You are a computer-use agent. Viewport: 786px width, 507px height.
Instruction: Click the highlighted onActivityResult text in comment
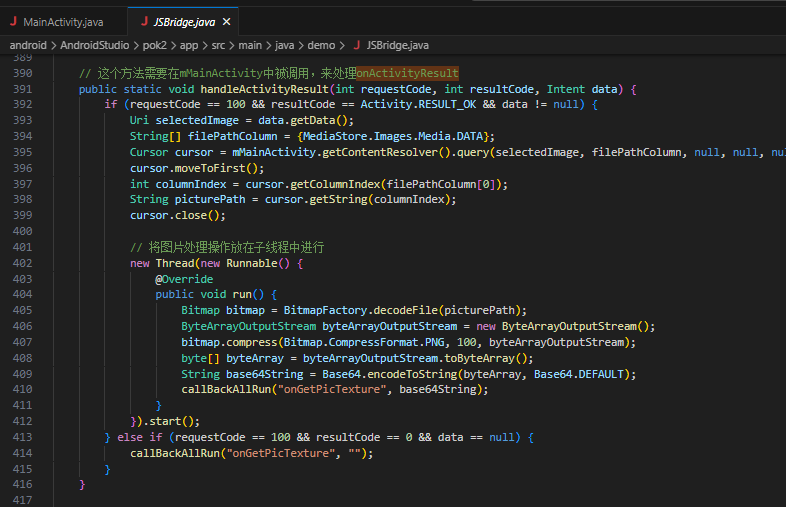pyautogui.click(x=407, y=73)
